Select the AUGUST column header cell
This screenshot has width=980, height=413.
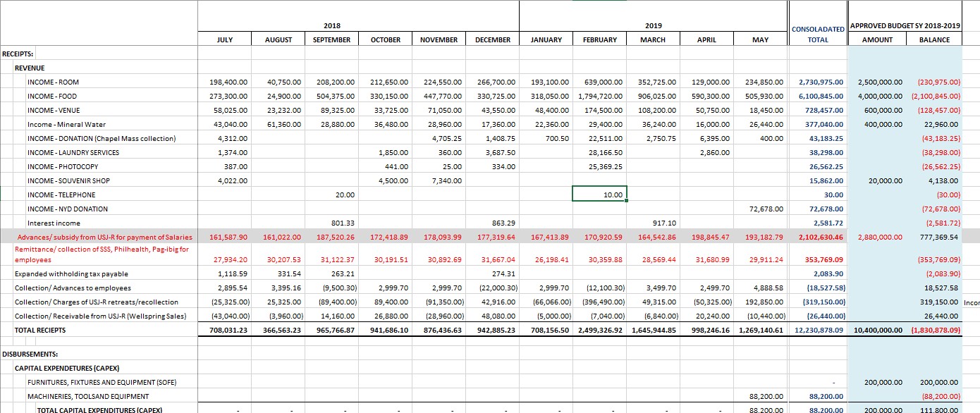coord(278,40)
